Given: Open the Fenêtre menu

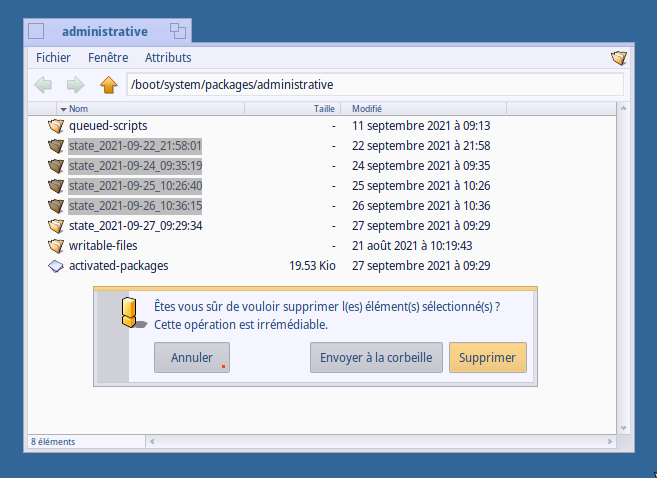Looking at the screenshot, I should [x=108, y=58].
